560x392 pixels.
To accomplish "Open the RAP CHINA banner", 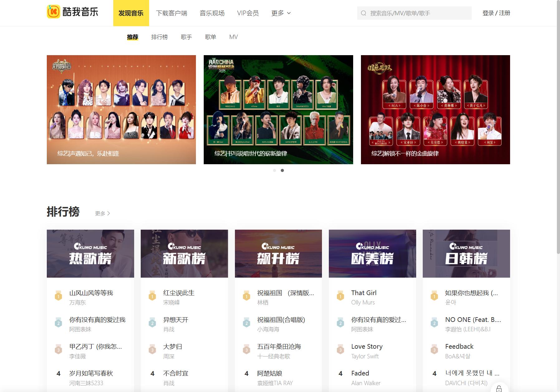I will pyautogui.click(x=278, y=110).
